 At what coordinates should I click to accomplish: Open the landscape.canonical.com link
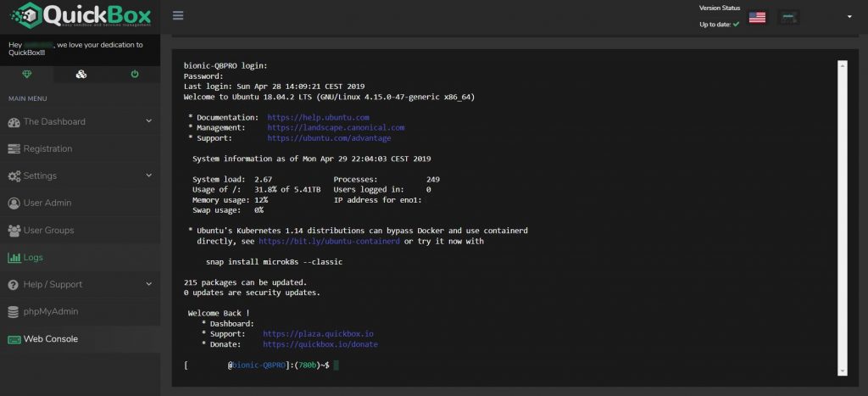pos(336,127)
